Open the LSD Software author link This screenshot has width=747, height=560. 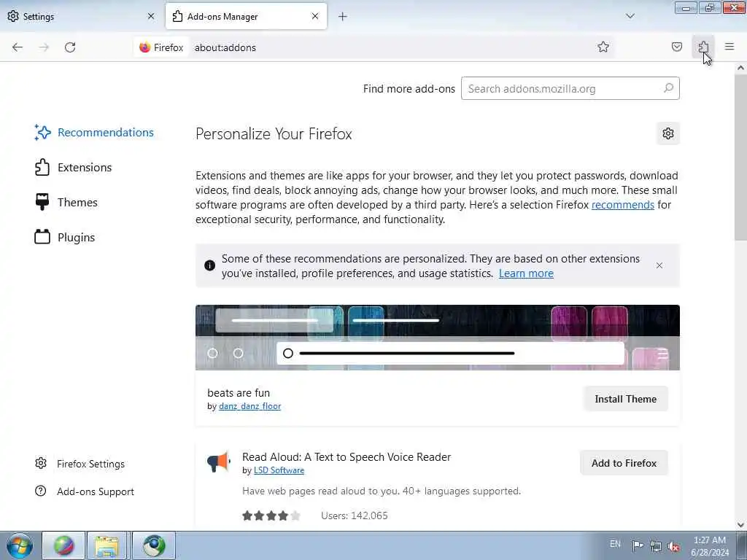(x=279, y=470)
